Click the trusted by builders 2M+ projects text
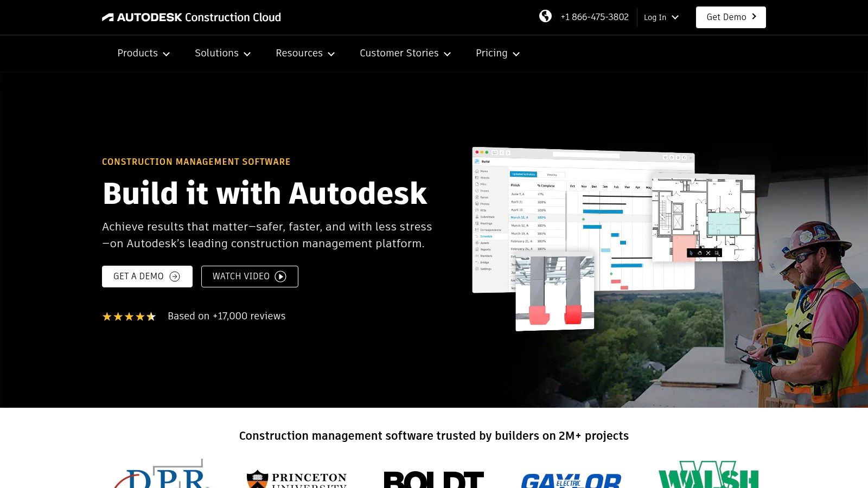868x488 pixels. (434, 436)
